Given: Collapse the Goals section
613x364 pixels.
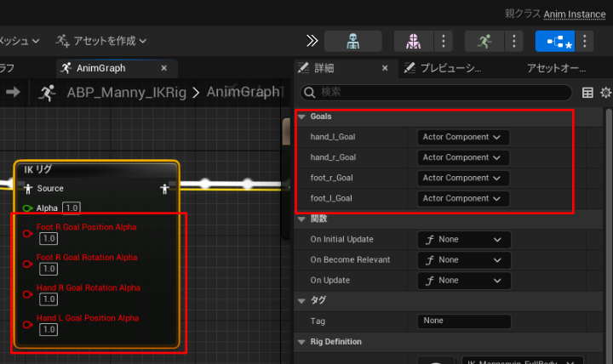Looking at the screenshot, I should (x=301, y=117).
